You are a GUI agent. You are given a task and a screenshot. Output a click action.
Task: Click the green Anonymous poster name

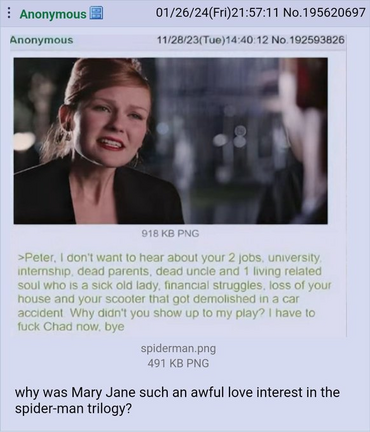tap(53, 14)
